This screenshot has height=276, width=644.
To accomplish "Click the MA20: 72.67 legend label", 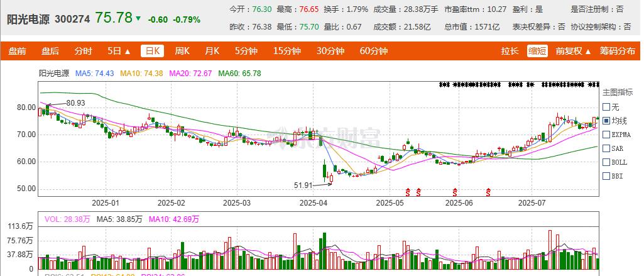I will click(x=190, y=74).
